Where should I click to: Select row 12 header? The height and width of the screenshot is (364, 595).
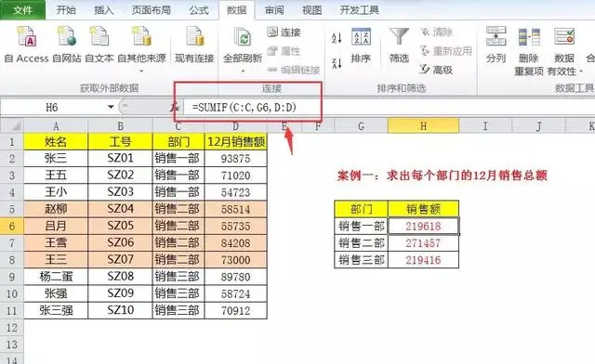pyautogui.click(x=12, y=328)
